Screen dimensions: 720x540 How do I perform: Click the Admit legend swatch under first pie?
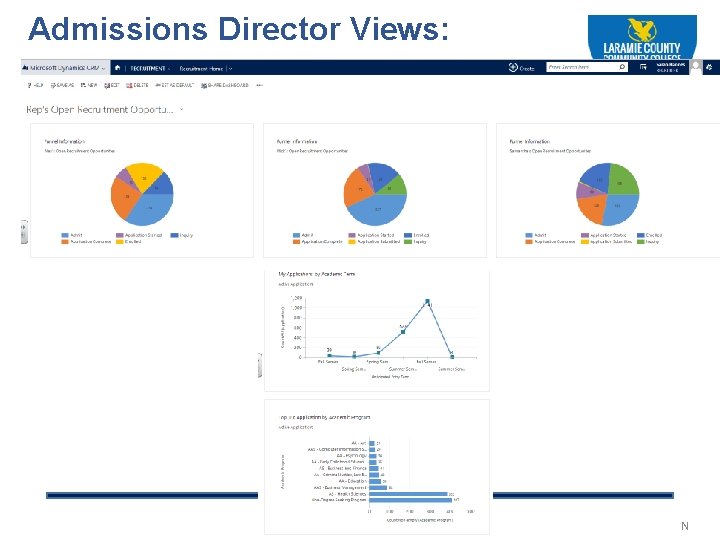(65, 235)
